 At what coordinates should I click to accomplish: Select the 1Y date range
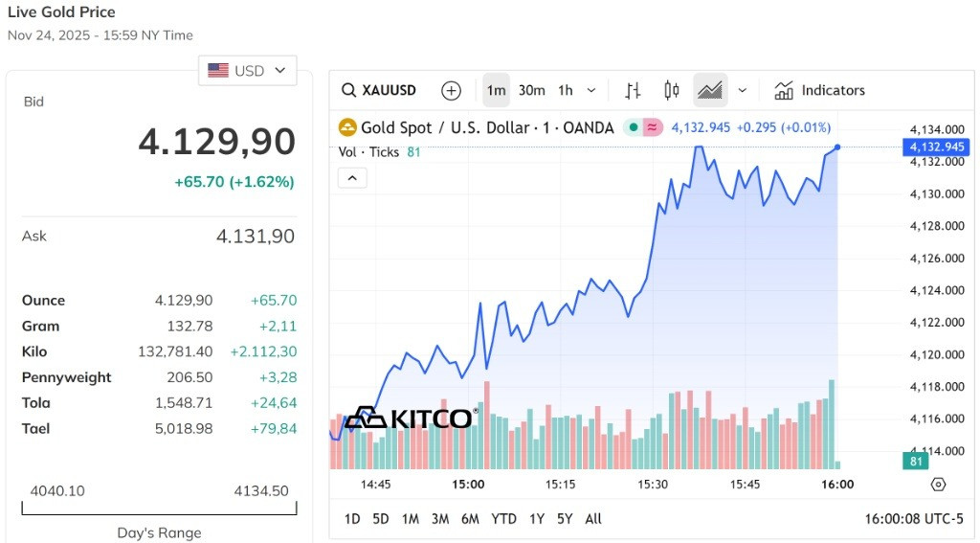click(537, 519)
